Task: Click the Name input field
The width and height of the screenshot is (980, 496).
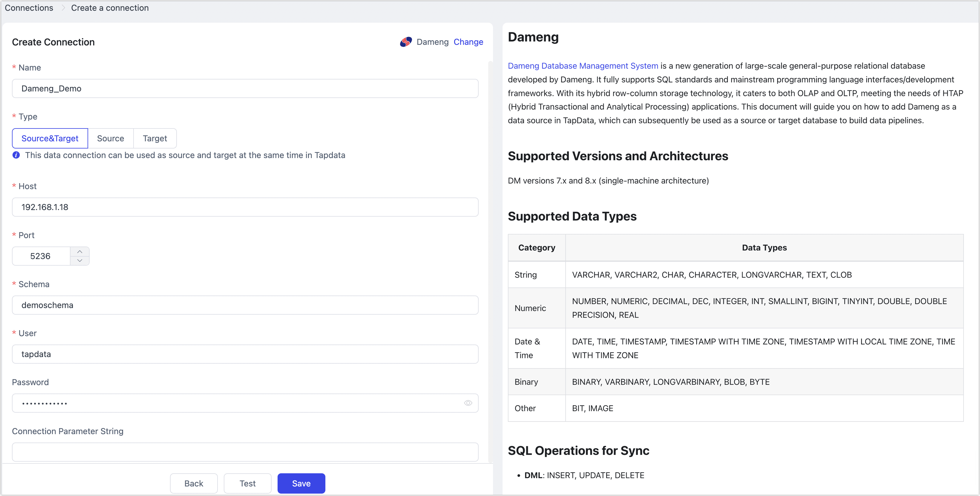Action: tap(245, 89)
